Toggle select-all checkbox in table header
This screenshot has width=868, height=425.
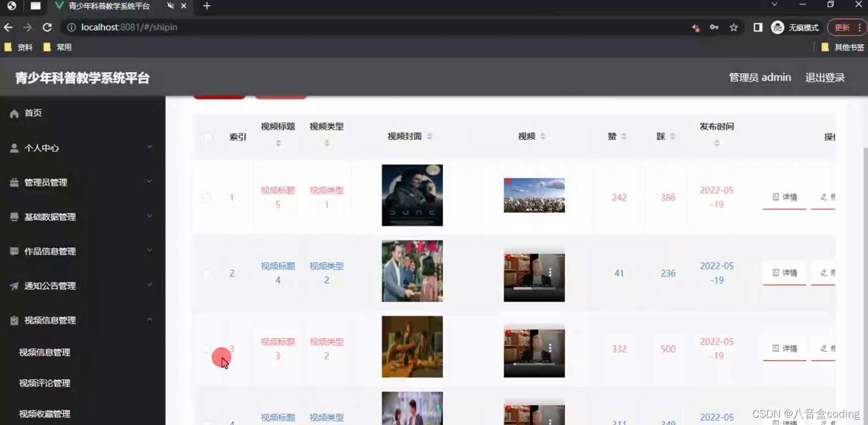[208, 137]
